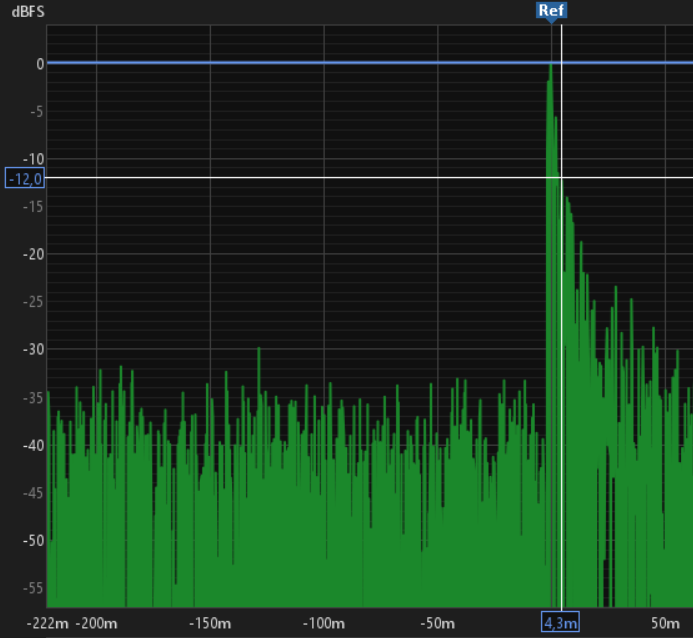Select the -20 level axis label
Screen dimensions: 693x638
[33, 254]
